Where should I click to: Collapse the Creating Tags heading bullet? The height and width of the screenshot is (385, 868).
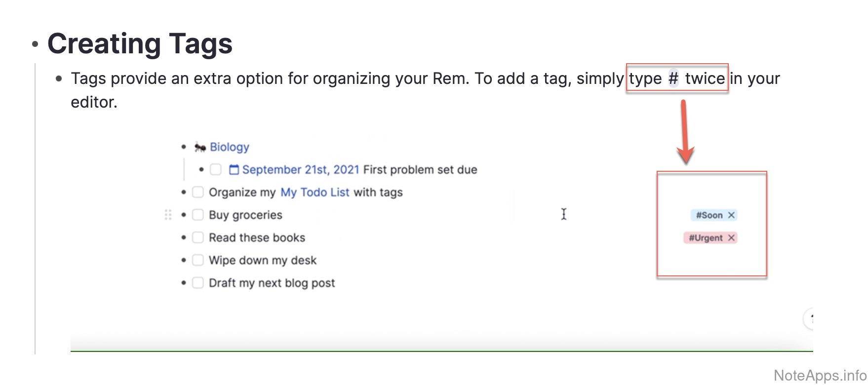35,44
